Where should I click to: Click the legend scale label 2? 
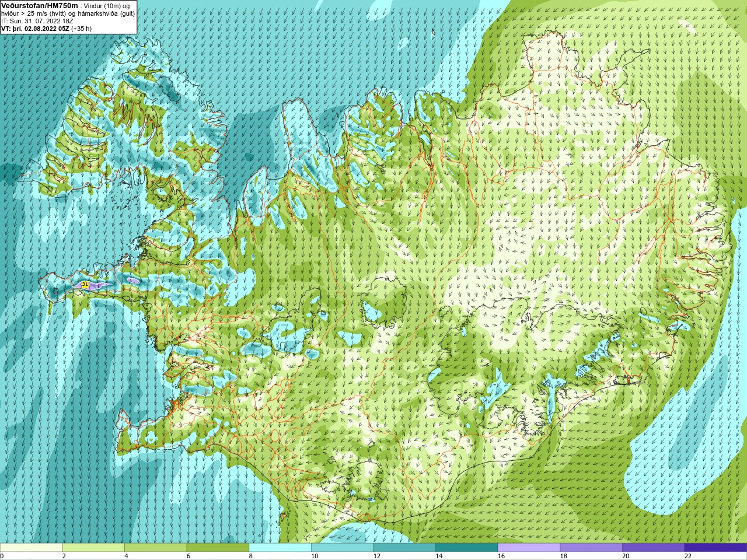click(x=64, y=556)
